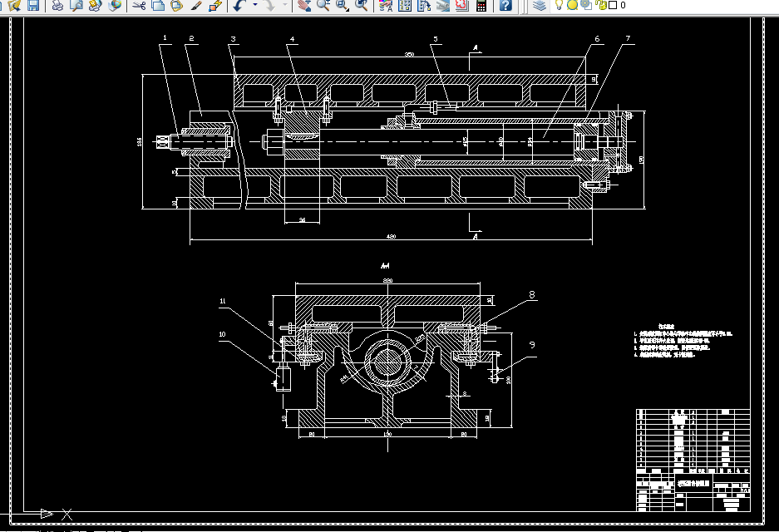Click part balloon number 4
779x532 pixels.
pyautogui.click(x=292, y=39)
